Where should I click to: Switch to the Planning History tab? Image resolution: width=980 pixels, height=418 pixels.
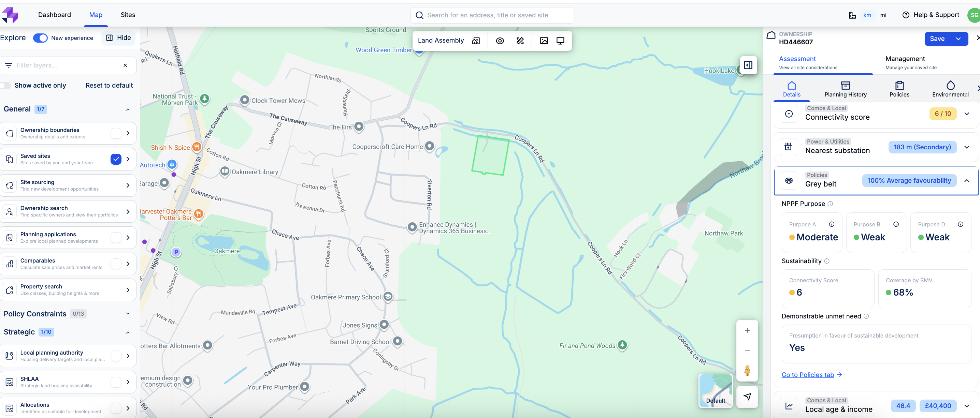(845, 89)
